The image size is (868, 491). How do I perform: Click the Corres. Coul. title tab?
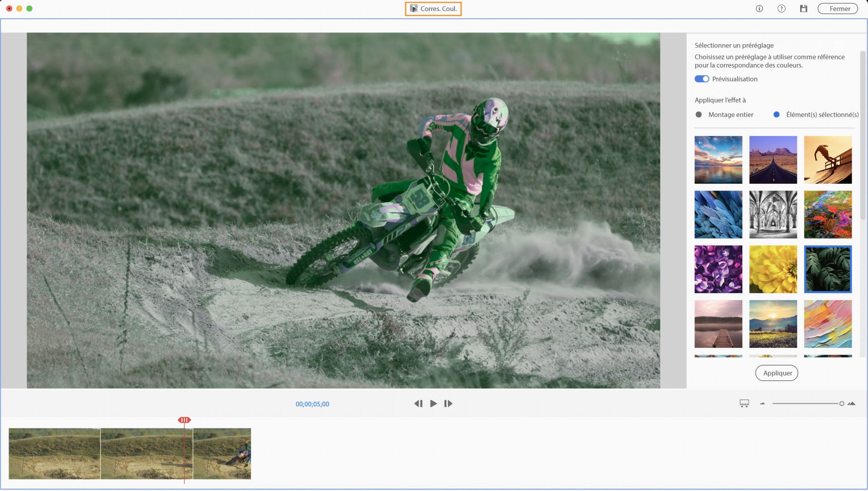[433, 9]
